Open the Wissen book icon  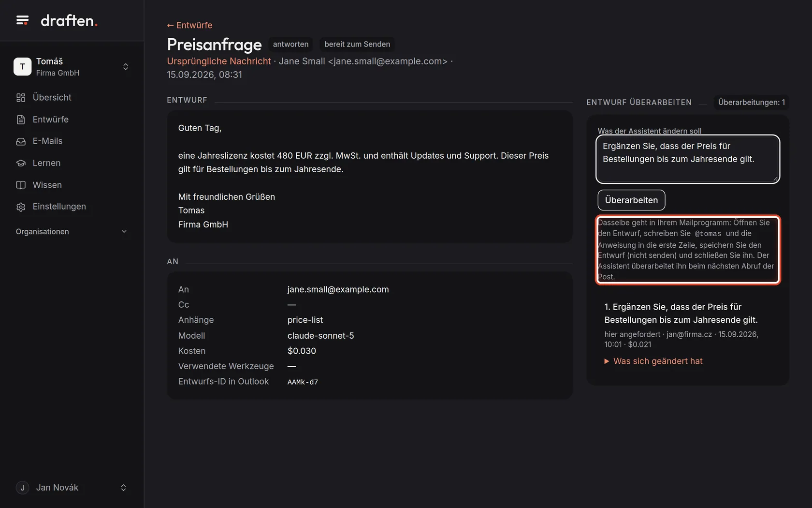point(21,185)
